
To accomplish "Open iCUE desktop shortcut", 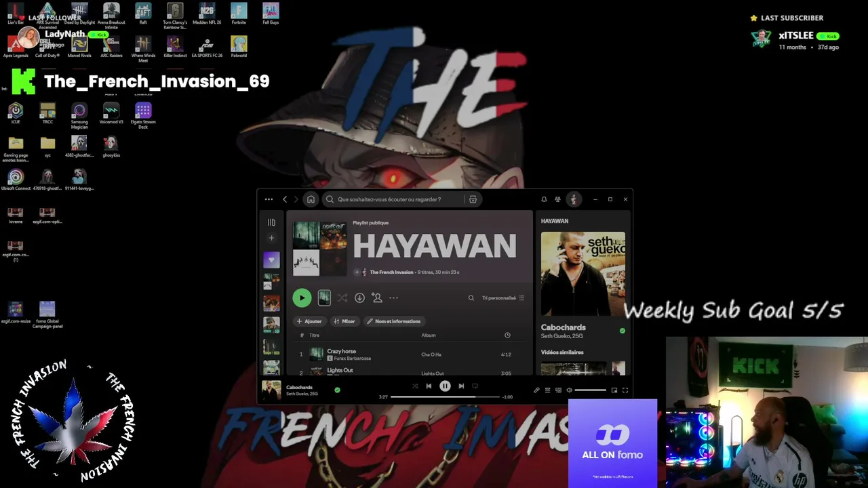I will (x=16, y=113).
